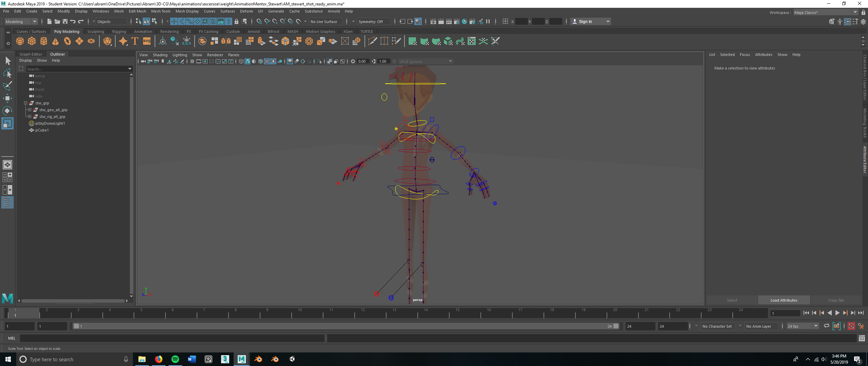Click the Sign In button
The width and height of the screenshot is (868, 366).
pos(585,22)
